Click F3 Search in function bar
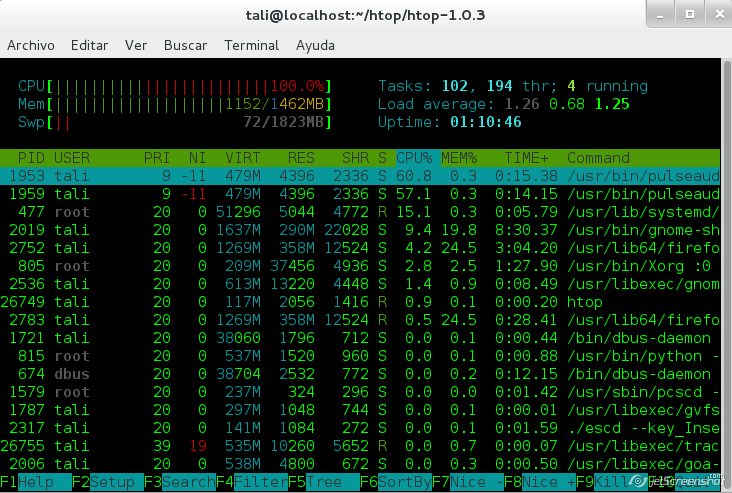The height and width of the screenshot is (493, 732). click(x=180, y=482)
